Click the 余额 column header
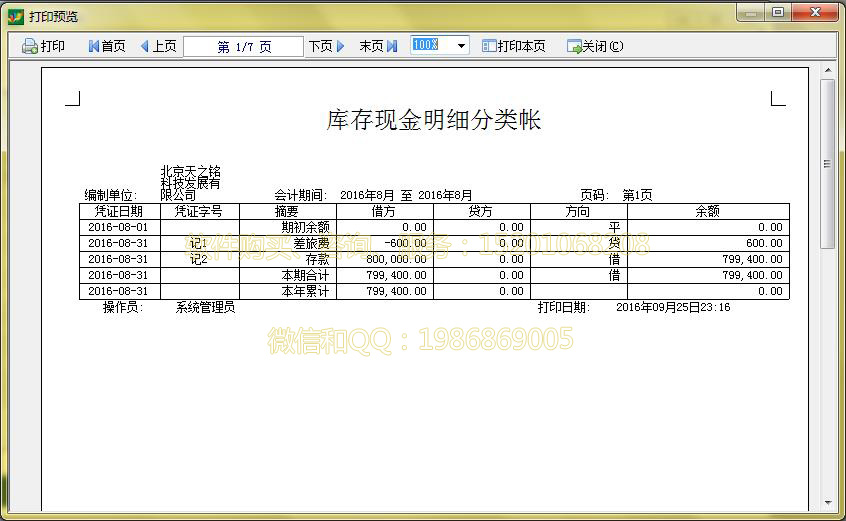 click(708, 212)
